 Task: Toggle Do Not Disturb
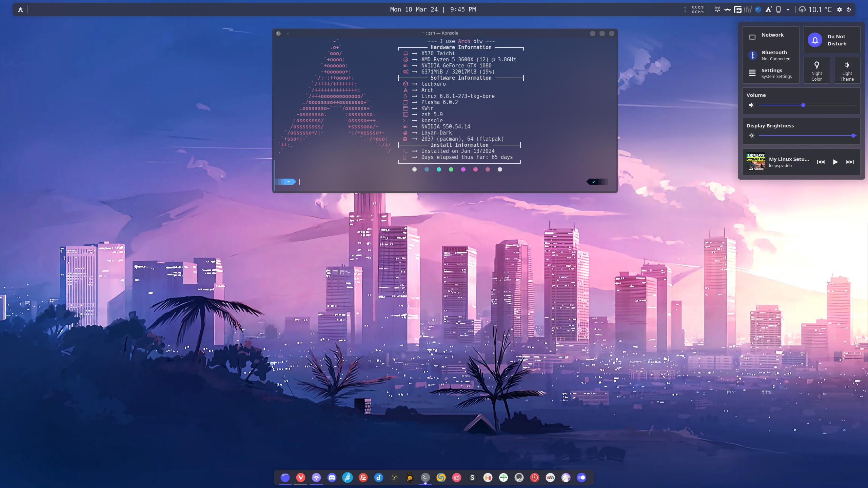point(832,40)
